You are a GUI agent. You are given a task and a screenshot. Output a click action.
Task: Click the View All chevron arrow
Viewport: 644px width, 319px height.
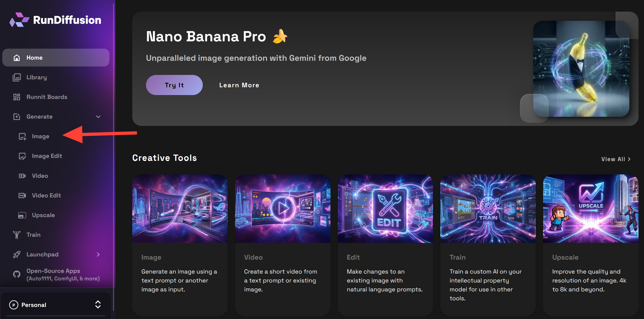pyautogui.click(x=629, y=159)
